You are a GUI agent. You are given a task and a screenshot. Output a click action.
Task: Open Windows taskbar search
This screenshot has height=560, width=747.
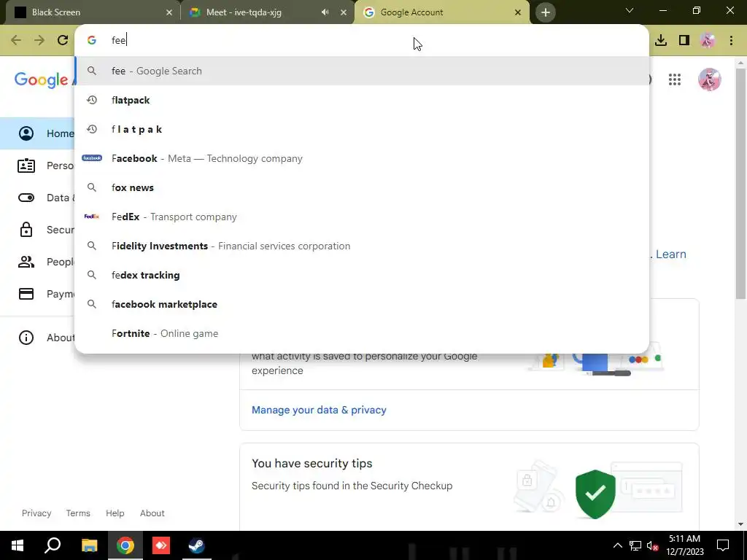pos(53,545)
